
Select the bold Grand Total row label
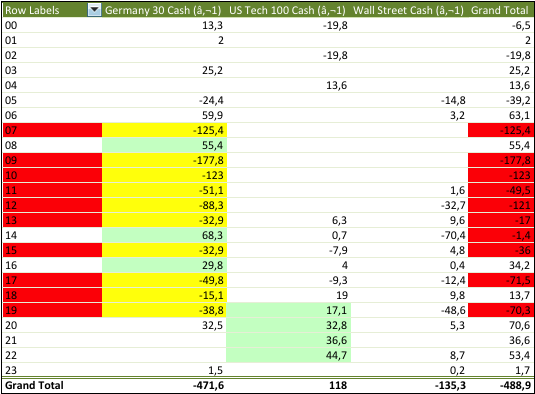tap(53, 385)
